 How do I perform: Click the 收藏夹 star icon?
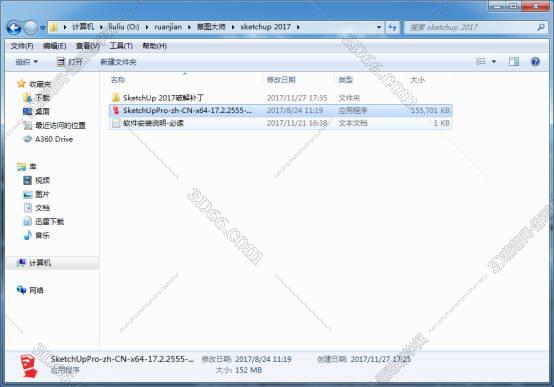(x=22, y=84)
